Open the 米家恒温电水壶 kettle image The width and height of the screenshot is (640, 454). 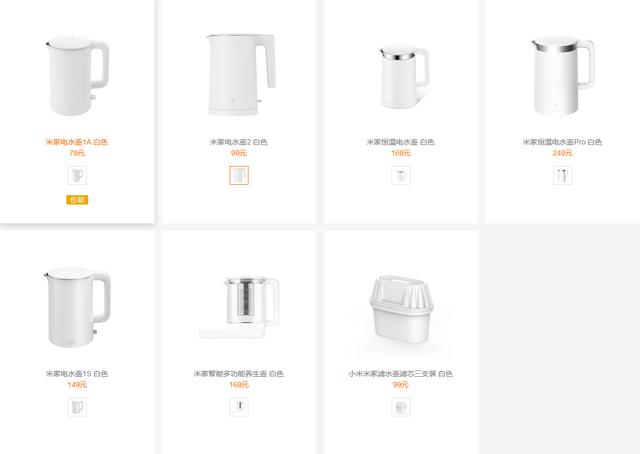pyautogui.click(x=404, y=78)
